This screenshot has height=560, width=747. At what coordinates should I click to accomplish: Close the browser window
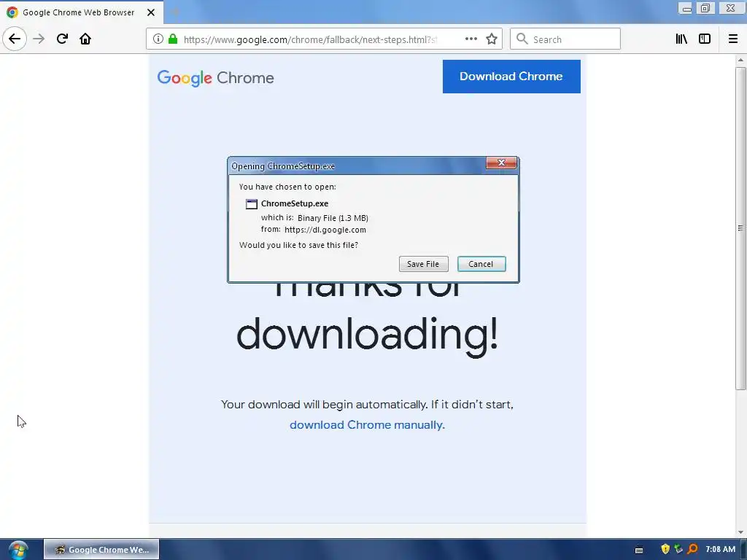coord(730,8)
